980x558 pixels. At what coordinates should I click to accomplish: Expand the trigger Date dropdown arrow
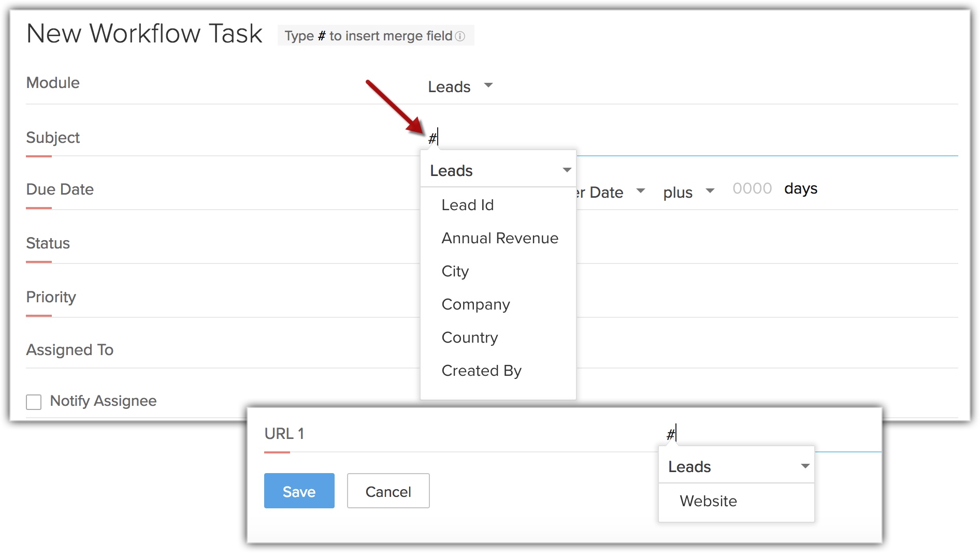(641, 191)
